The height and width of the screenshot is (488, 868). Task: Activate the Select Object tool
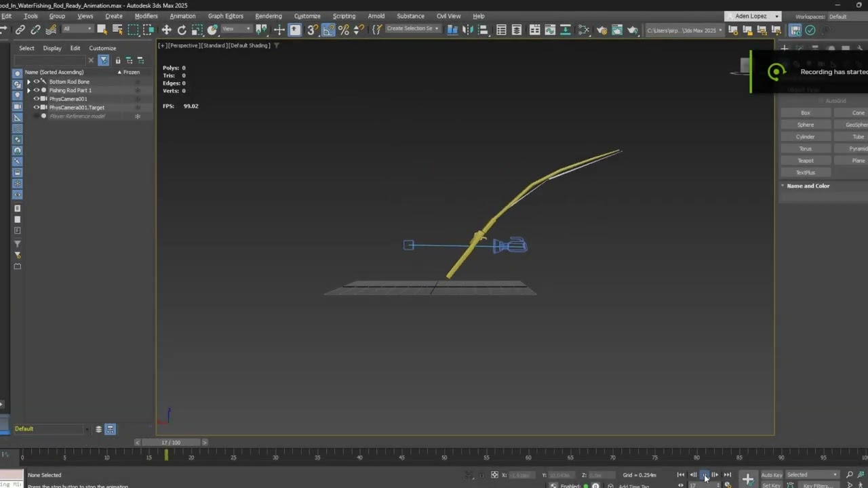point(102,30)
